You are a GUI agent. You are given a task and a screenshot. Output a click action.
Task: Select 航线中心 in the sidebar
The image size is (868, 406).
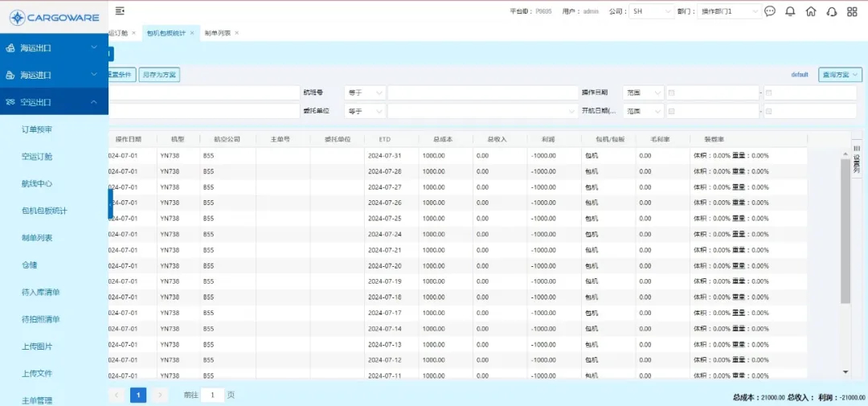37,183
